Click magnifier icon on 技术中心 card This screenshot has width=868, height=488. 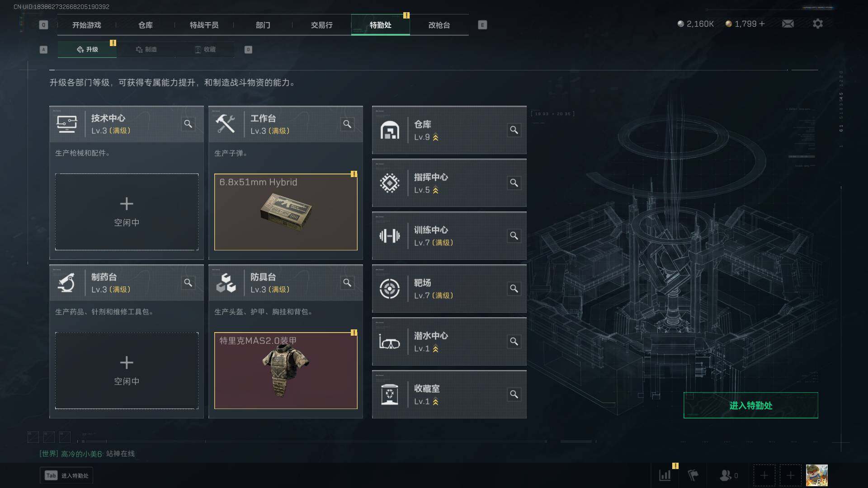point(188,124)
